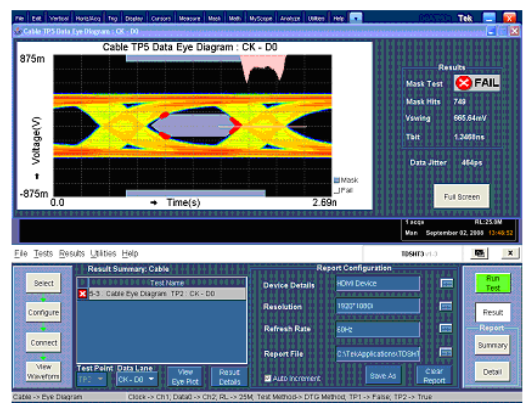The width and height of the screenshot is (532, 412).
Task: Toggle the Auto Increment checkbox
Action: [268, 378]
